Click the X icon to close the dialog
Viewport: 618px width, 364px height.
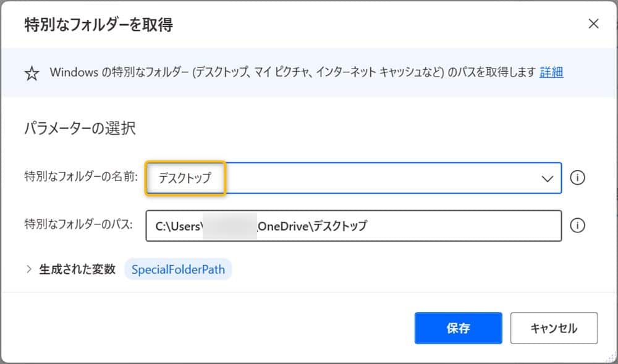pos(593,23)
